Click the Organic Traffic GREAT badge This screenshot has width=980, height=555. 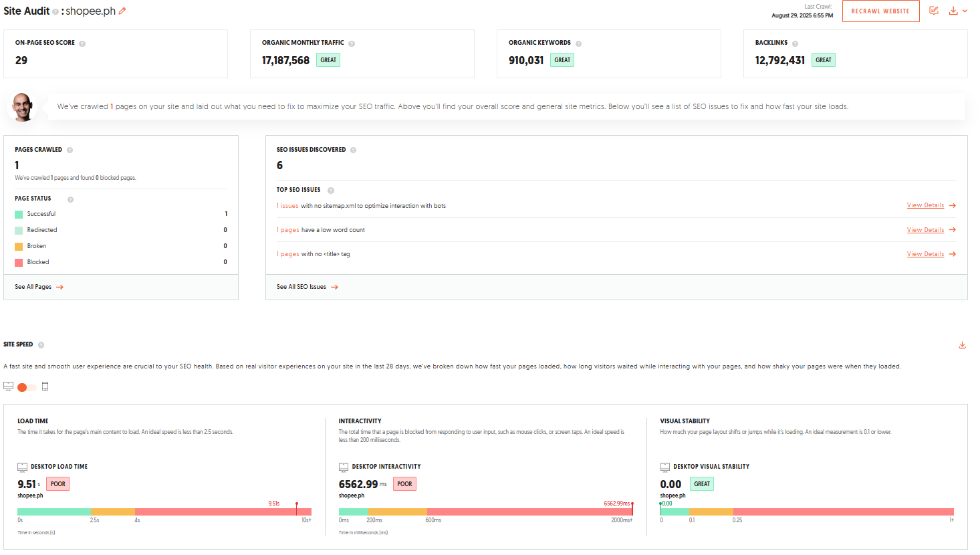[328, 60]
